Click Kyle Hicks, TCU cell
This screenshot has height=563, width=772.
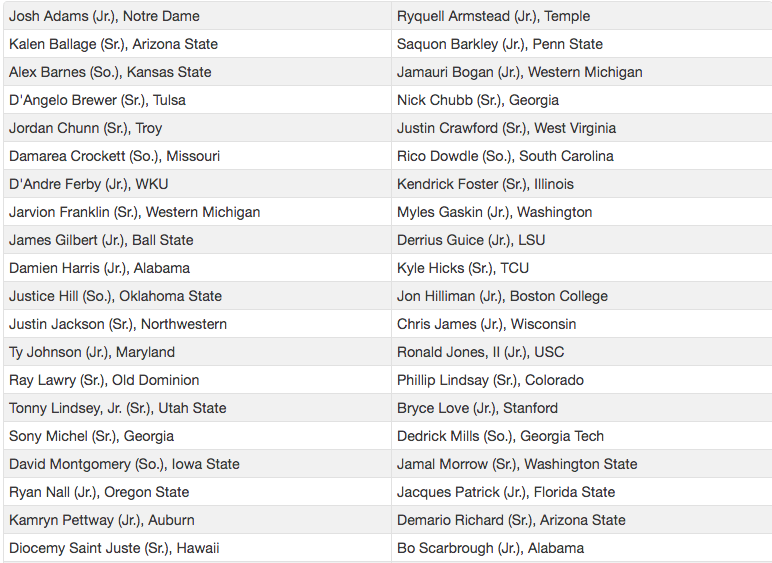(x=463, y=268)
